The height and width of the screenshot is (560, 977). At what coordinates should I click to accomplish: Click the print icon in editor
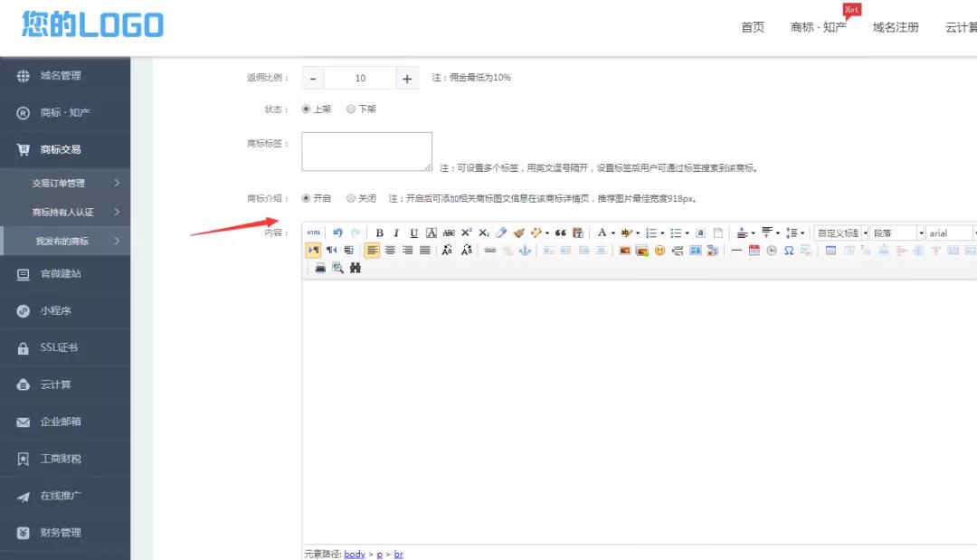tap(320, 268)
